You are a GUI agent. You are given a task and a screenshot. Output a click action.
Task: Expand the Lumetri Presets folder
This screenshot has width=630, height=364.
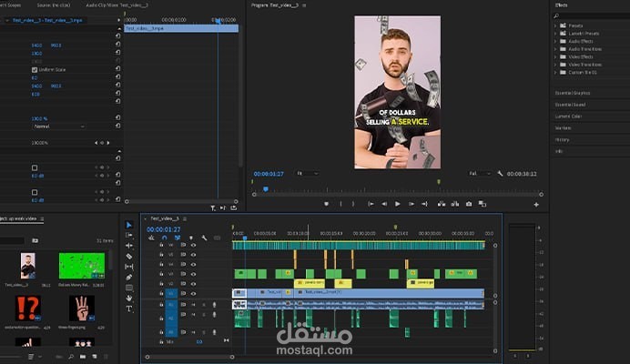pos(555,34)
